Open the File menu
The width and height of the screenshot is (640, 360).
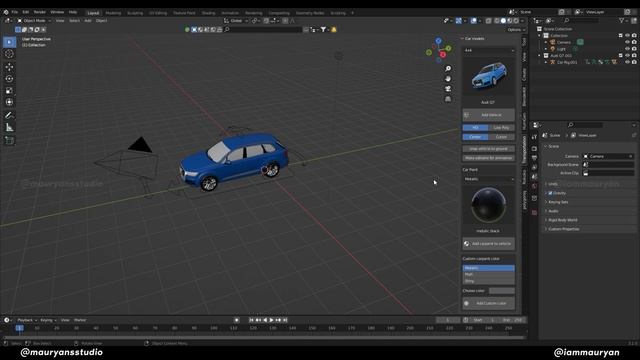coord(15,12)
